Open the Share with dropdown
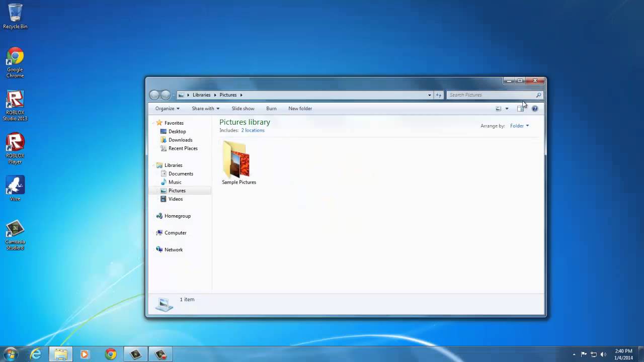 coord(205,109)
